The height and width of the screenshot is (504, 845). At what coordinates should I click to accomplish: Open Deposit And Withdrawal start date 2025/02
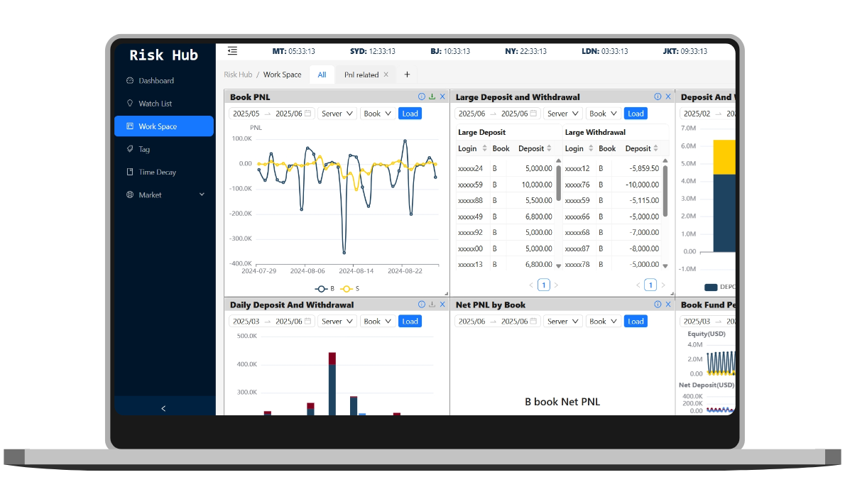[697, 114]
